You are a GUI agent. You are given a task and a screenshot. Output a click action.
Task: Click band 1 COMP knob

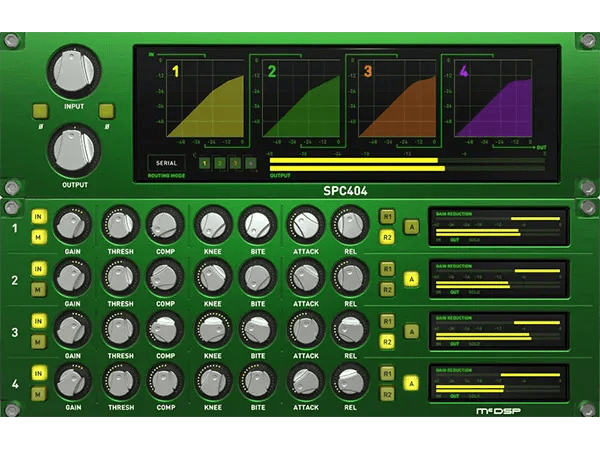point(165,225)
